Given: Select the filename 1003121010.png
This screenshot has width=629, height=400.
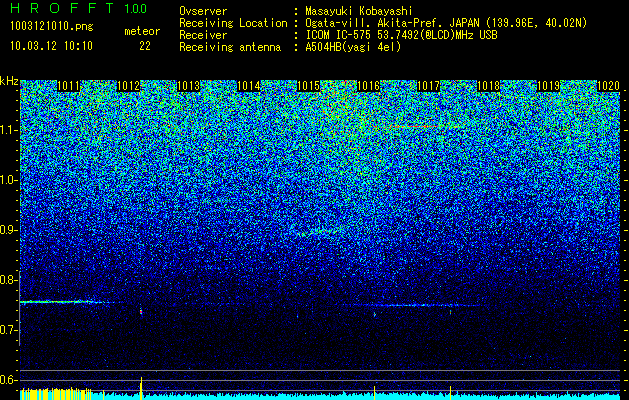Looking at the screenshot, I should 52,27.
